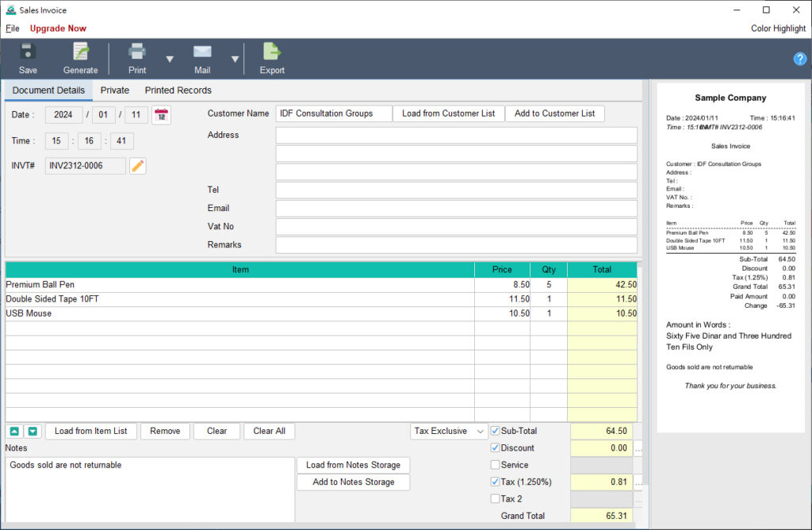Image resolution: width=812 pixels, height=530 pixels.
Task: Open the blue help question mark icon
Action: point(799,59)
